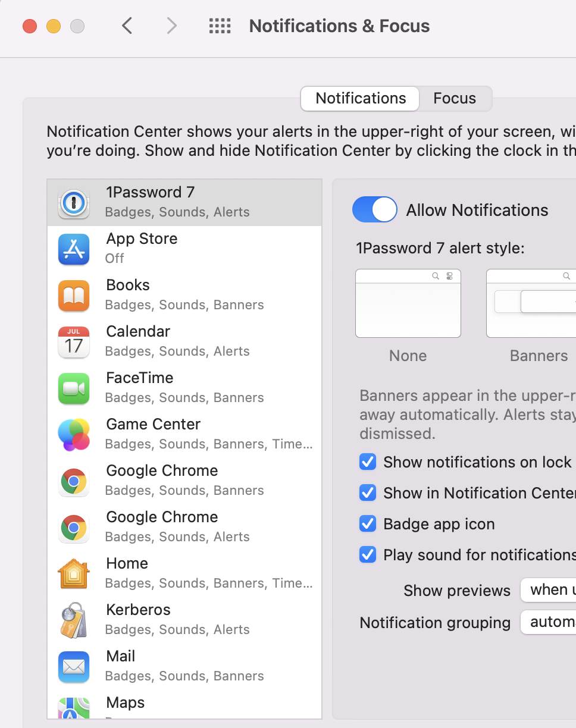
Task: Select the App Store label
Action: 142,239
